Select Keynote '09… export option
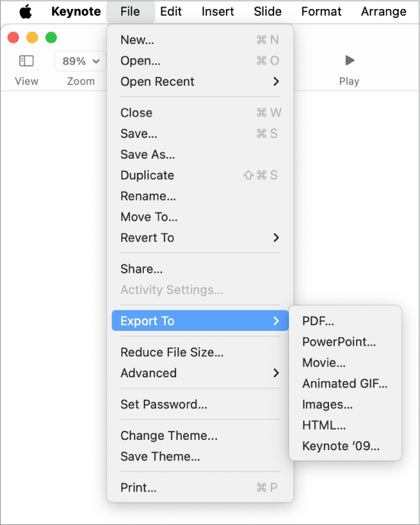Screen dimensions: 420x525 click(x=341, y=446)
